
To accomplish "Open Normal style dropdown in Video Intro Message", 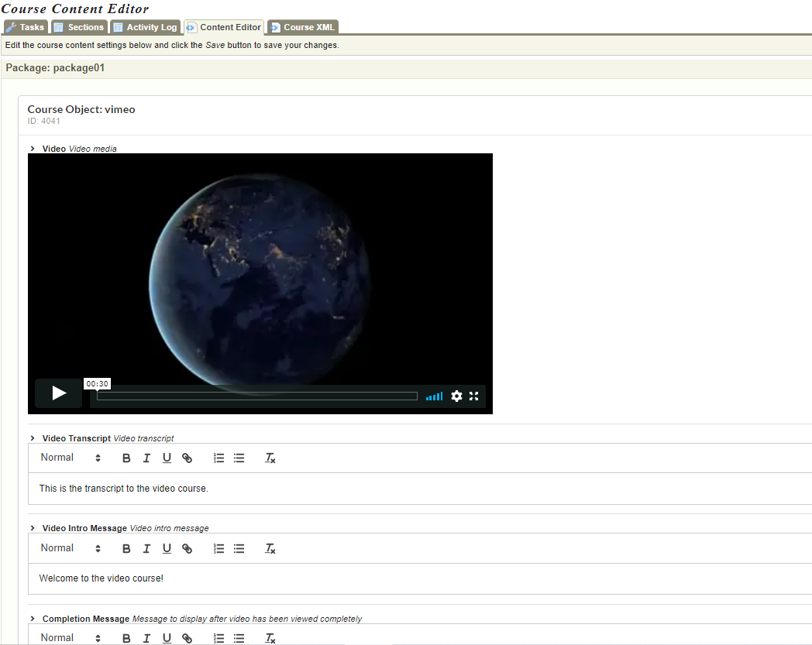I will point(71,548).
